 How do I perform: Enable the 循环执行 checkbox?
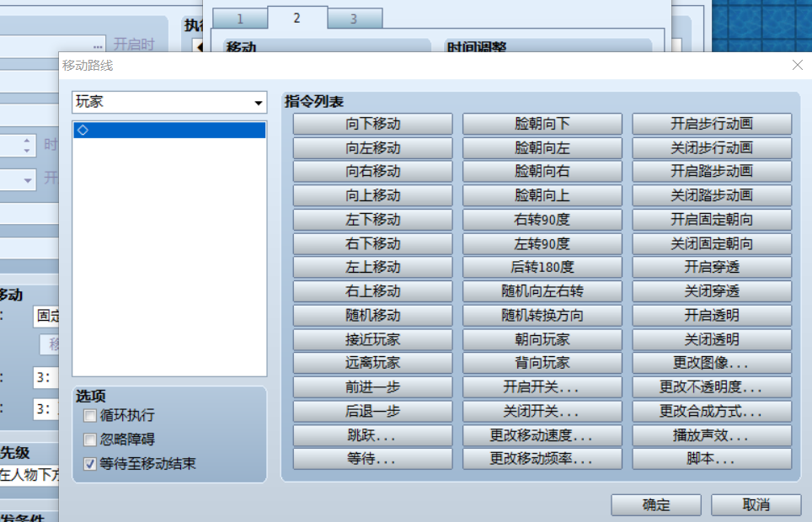click(x=90, y=415)
